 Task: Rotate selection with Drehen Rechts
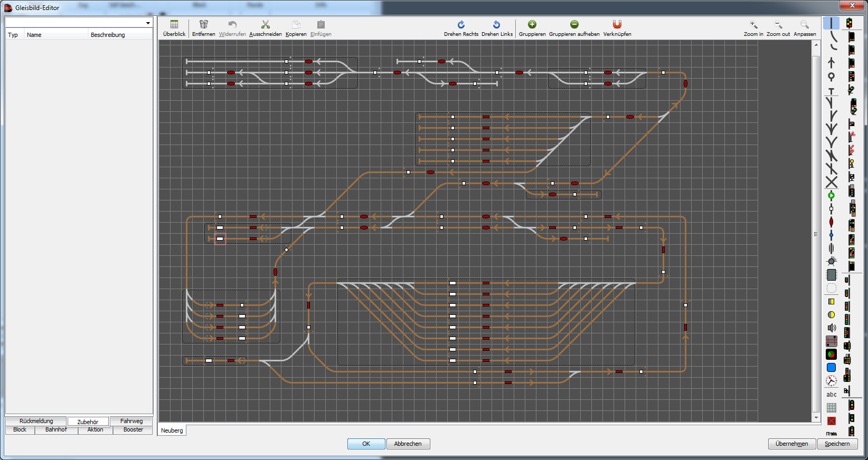461,25
